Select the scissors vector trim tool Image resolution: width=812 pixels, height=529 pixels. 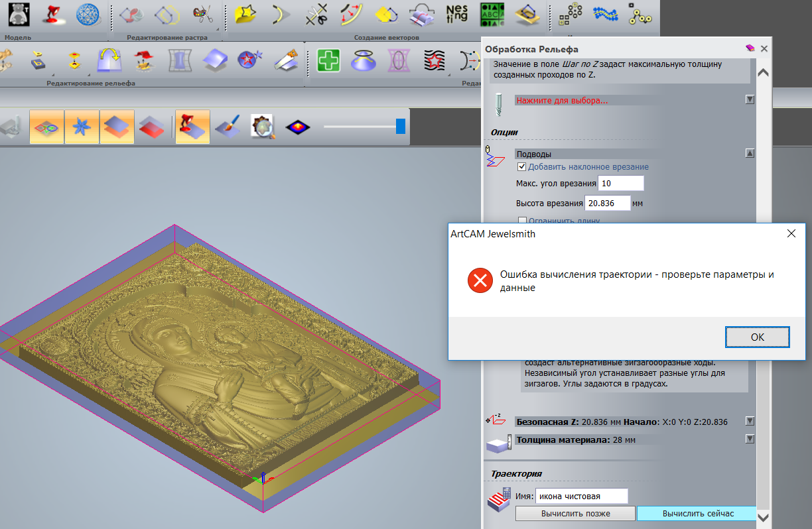(x=318, y=15)
